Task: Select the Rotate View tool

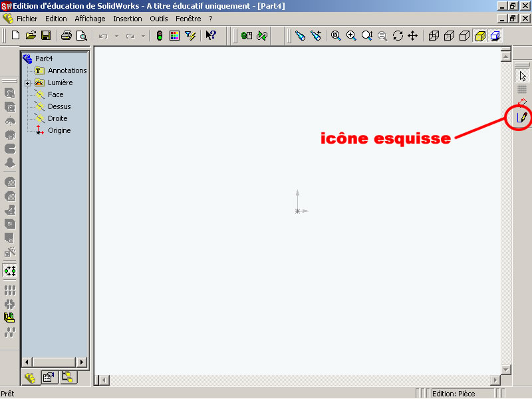Action: pyautogui.click(x=398, y=35)
